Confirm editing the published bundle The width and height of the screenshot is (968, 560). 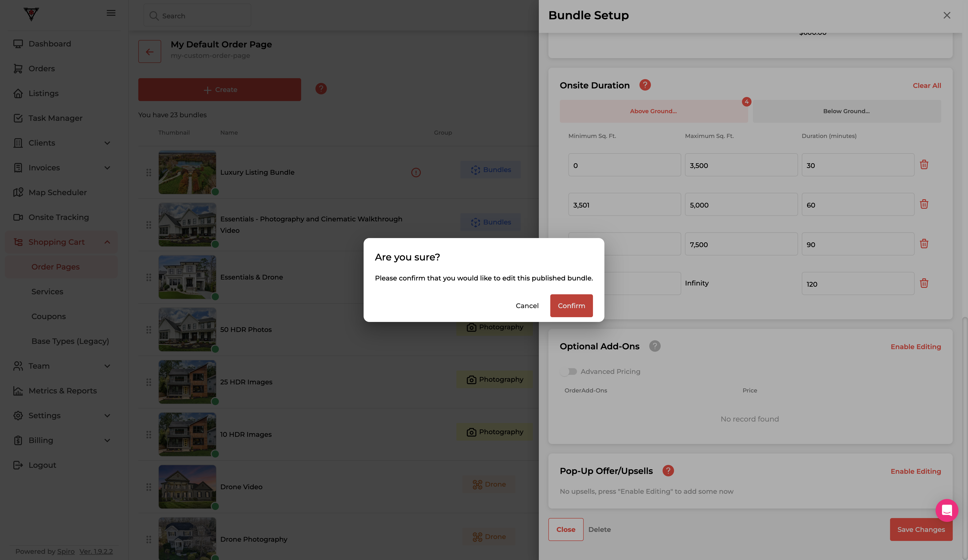click(571, 305)
